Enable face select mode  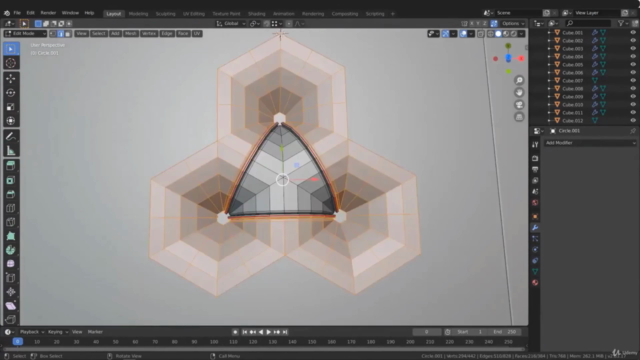click(x=68, y=33)
